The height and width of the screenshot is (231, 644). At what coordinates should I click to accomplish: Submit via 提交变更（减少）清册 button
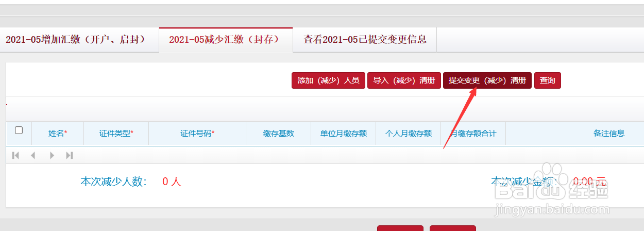pyautogui.click(x=487, y=80)
